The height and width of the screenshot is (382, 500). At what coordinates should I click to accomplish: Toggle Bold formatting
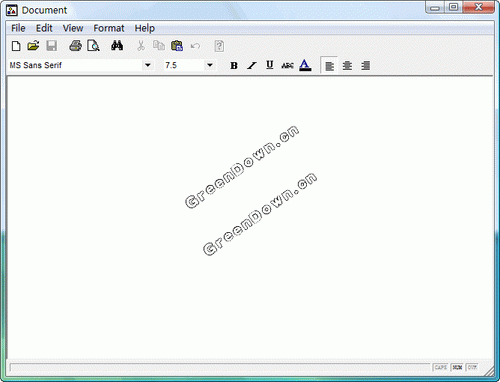tap(234, 65)
